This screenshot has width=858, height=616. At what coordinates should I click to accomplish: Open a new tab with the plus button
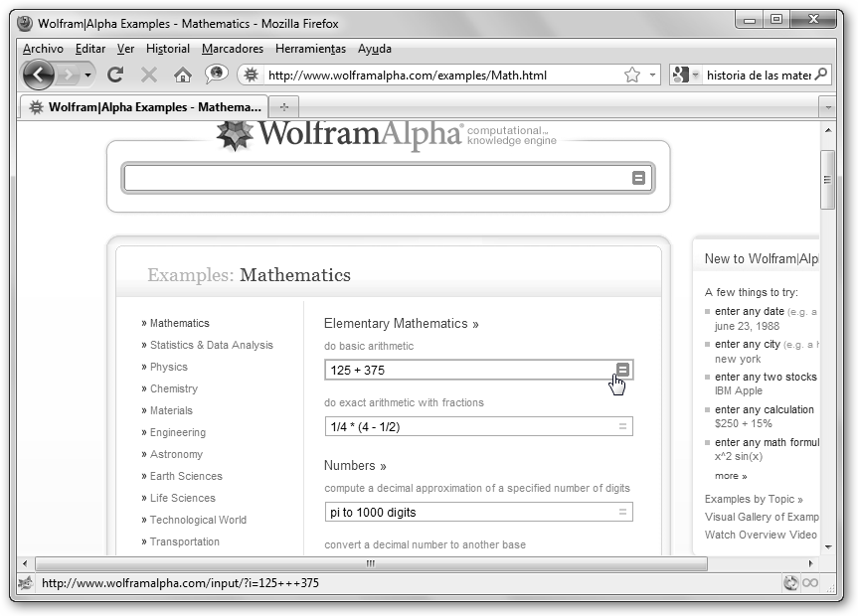[x=284, y=106]
